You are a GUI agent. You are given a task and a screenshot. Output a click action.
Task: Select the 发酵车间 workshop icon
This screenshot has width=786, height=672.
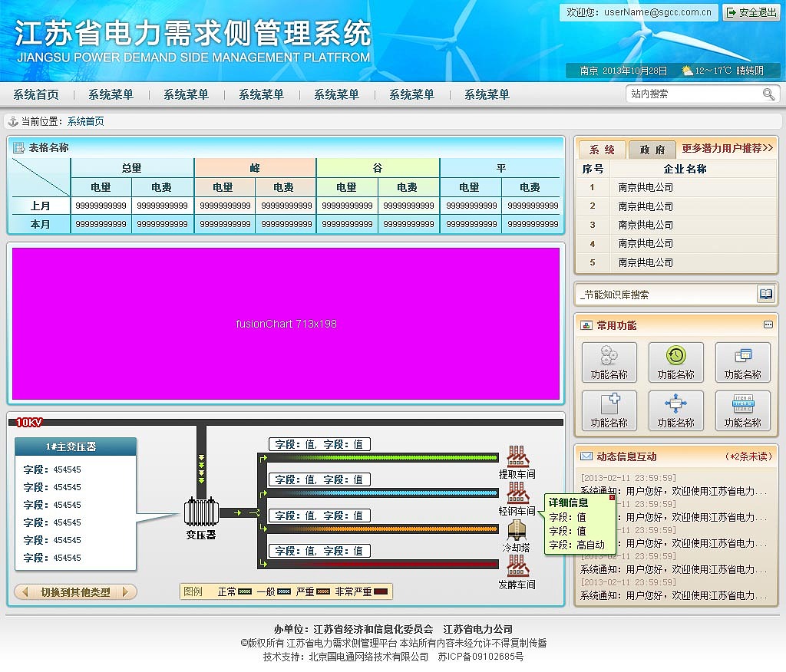[x=517, y=569]
